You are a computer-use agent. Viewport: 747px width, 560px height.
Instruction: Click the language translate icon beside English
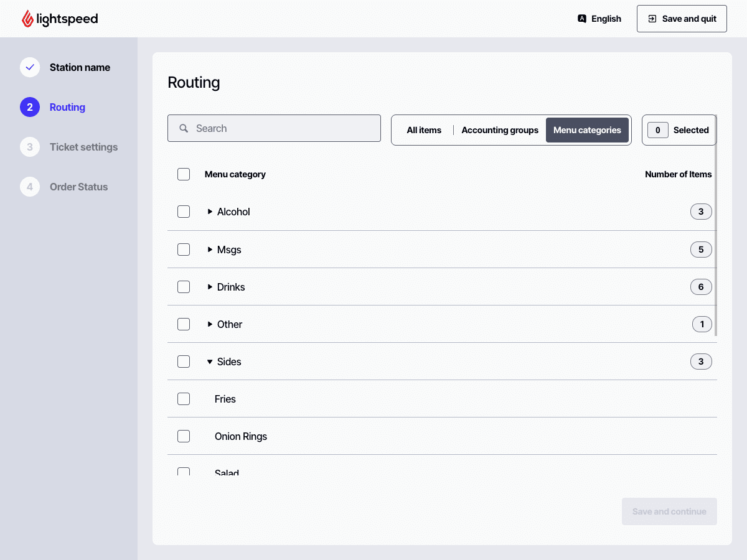click(582, 19)
